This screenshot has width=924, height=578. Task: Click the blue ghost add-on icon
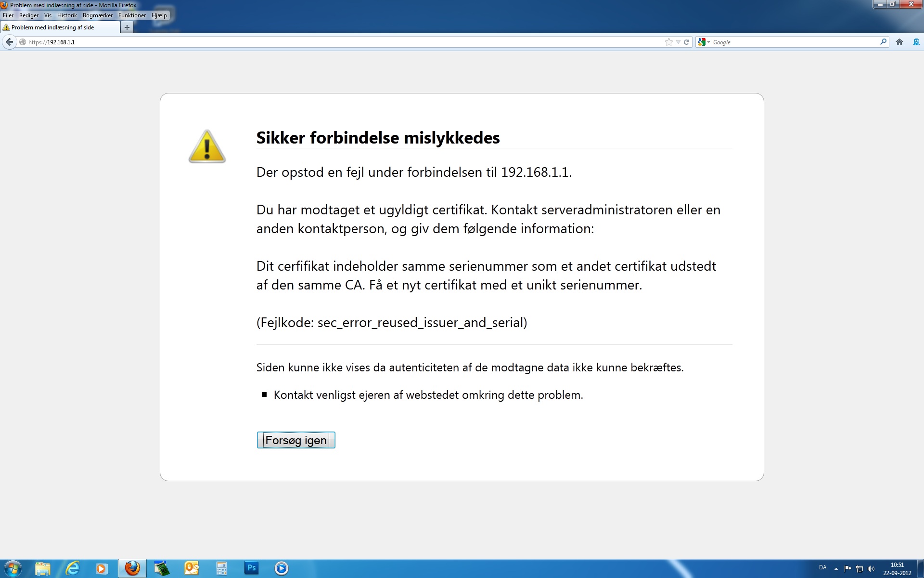click(916, 42)
